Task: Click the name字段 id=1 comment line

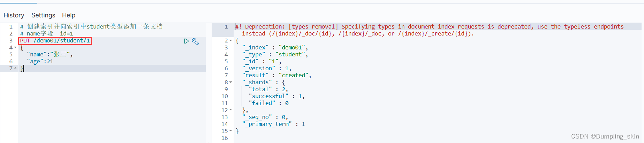Action: click(x=47, y=34)
